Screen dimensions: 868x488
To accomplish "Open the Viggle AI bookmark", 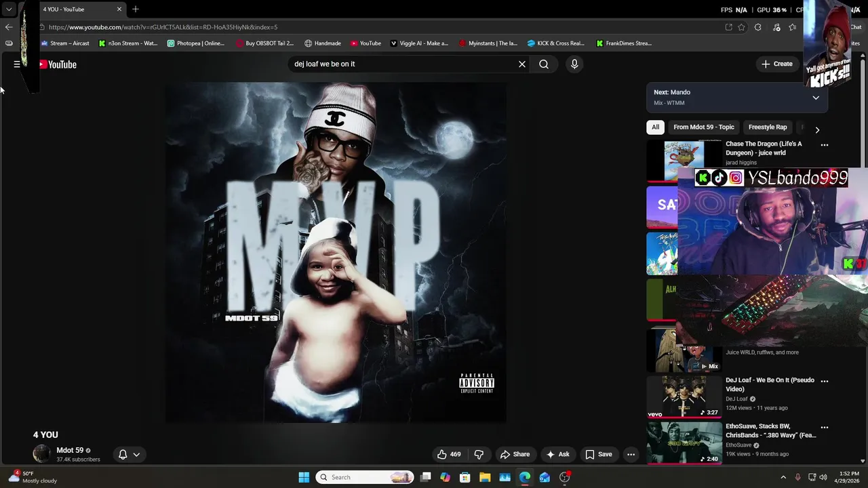I will pyautogui.click(x=419, y=43).
